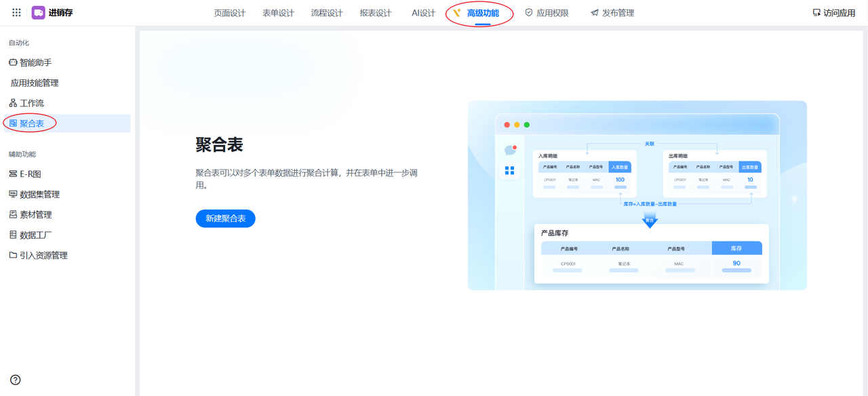Click the purple 进销存 app logo
This screenshot has width=868, height=396.
38,13
